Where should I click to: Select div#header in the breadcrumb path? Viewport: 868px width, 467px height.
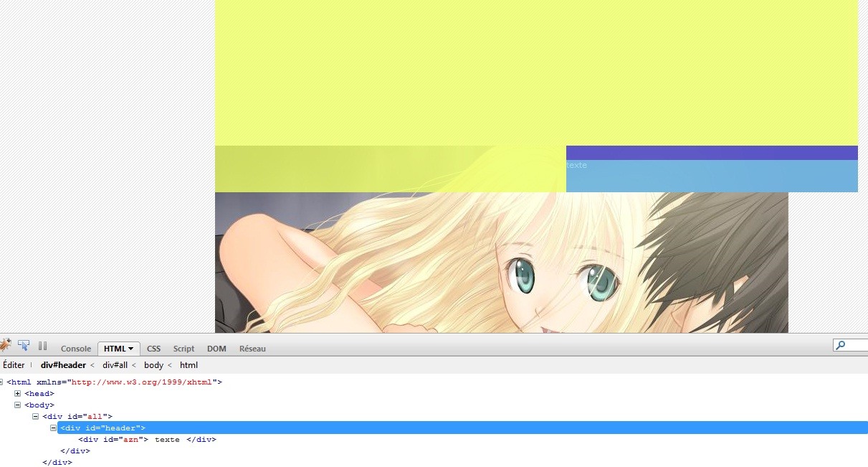[63, 365]
